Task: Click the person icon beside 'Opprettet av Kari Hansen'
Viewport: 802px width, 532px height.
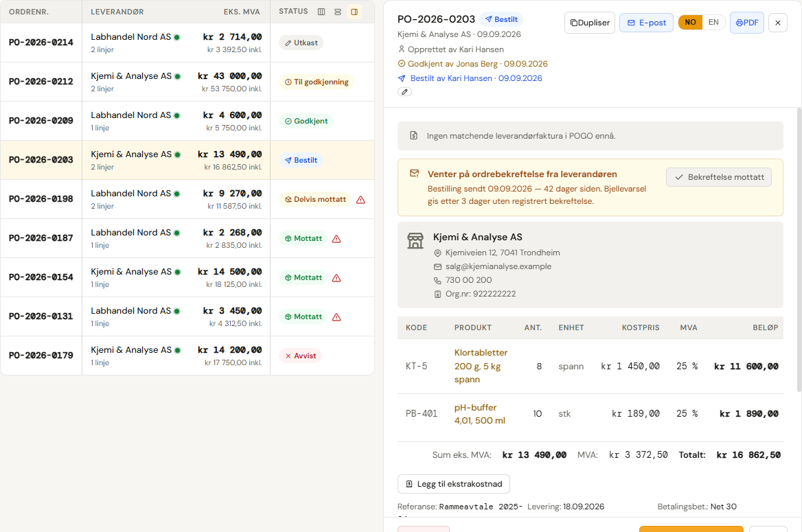Action: pyautogui.click(x=402, y=49)
